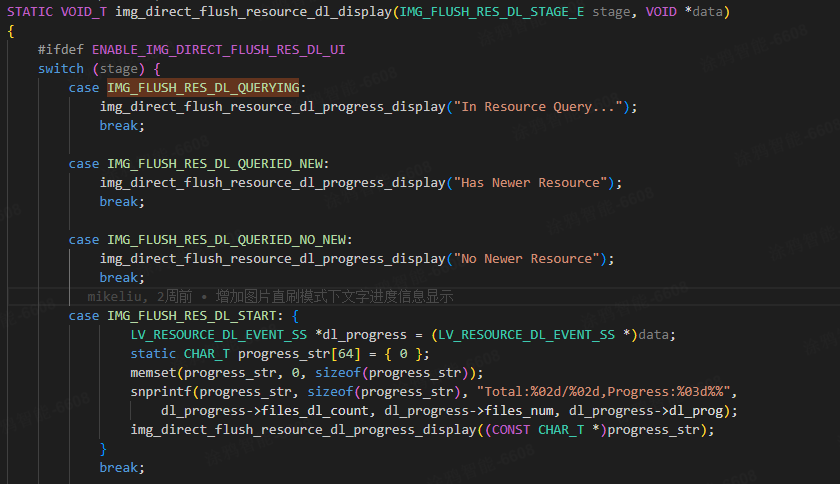Click the IMG_FLUSH_RES_DL_QUERIED_NEW case constant
The width and height of the screenshot is (840, 484).
tap(216, 164)
